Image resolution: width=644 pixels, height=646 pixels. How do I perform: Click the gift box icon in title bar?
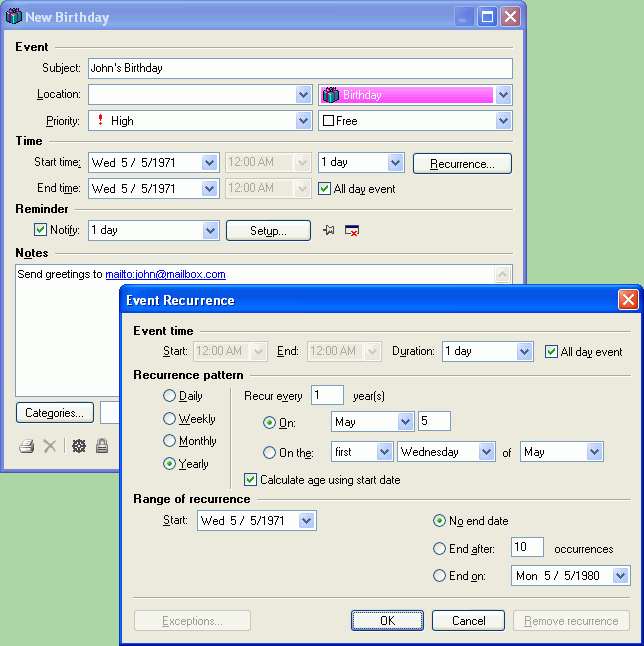tap(14, 16)
